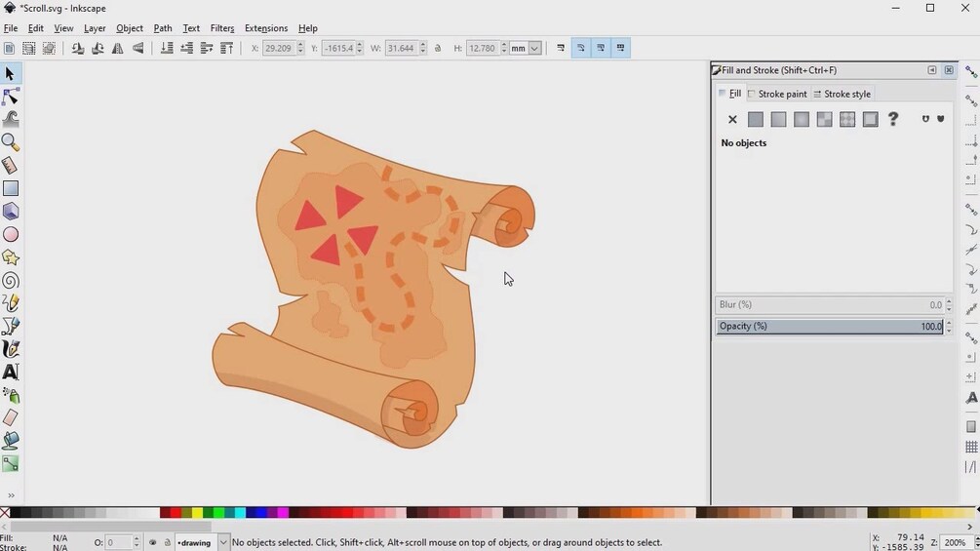Image resolution: width=980 pixels, height=551 pixels.
Task: Choose Flat color fill button
Action: (756, 119)
